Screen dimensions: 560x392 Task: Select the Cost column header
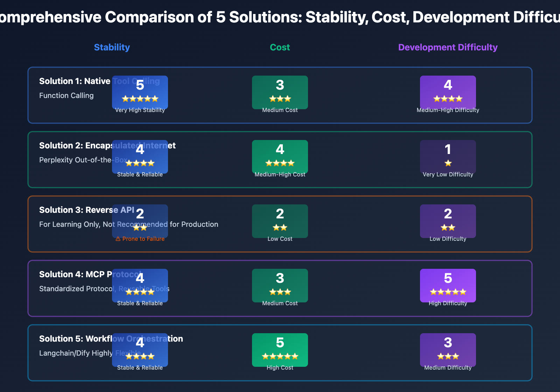[x=280, y=47]
